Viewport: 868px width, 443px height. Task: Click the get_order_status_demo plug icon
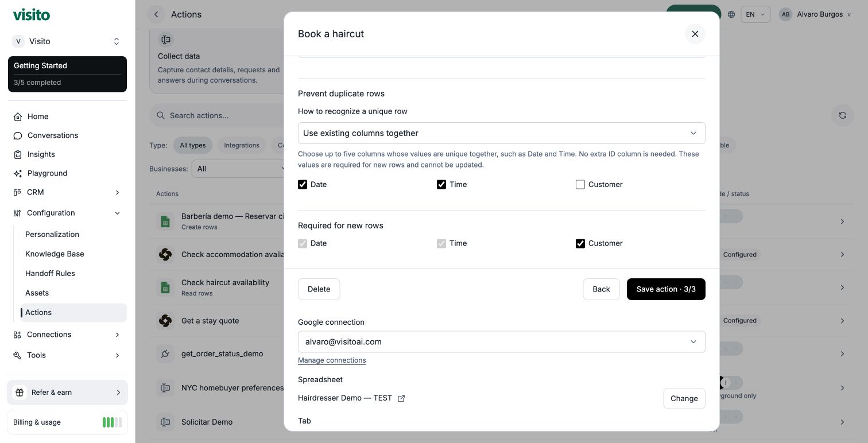tap(165, 353)
